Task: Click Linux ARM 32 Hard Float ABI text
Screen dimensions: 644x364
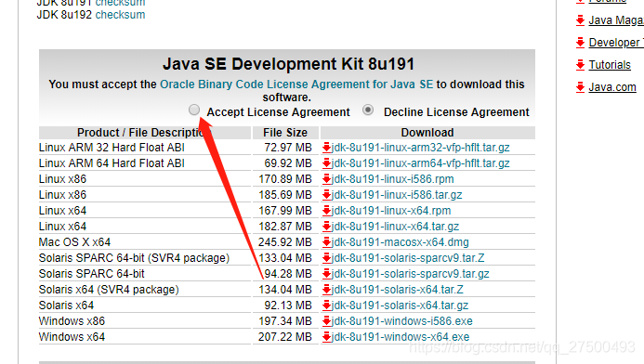Action: pos(112,148)
